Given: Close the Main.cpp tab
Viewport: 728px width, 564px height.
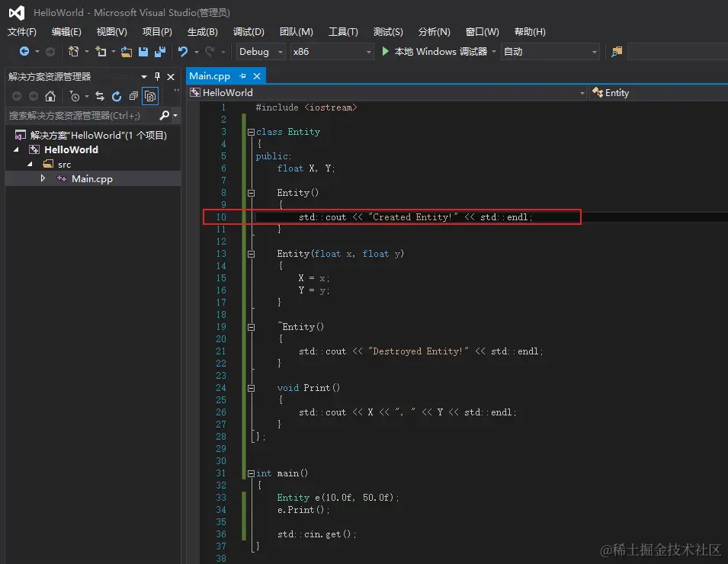Looking at the screenshot, I should pos(257,75).
